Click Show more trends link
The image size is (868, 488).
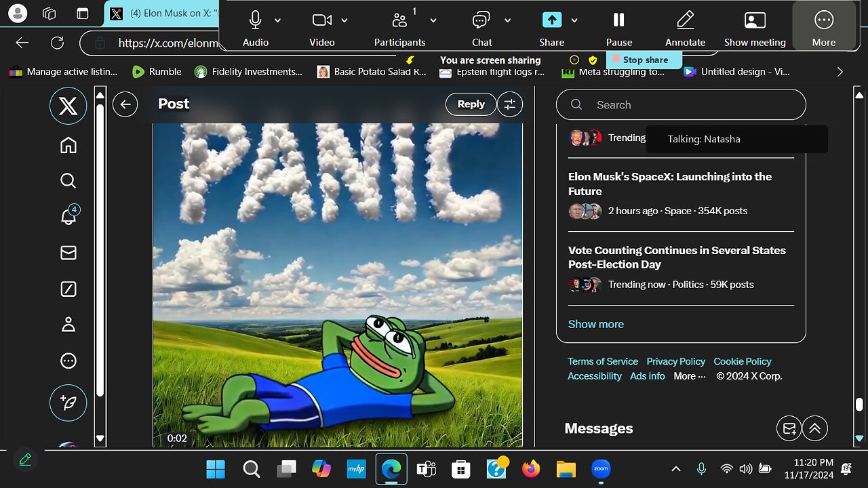(596, 324)
